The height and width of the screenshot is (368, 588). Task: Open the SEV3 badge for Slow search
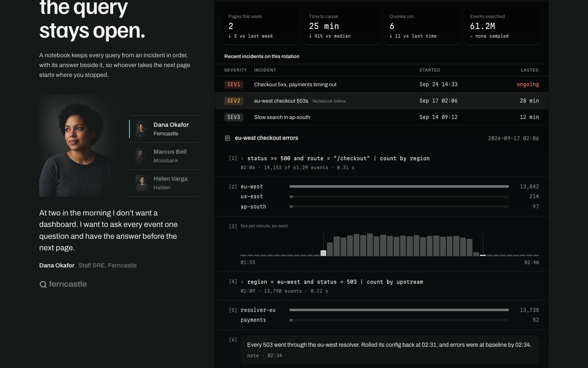pyautogui.click(x=234, y=117)
